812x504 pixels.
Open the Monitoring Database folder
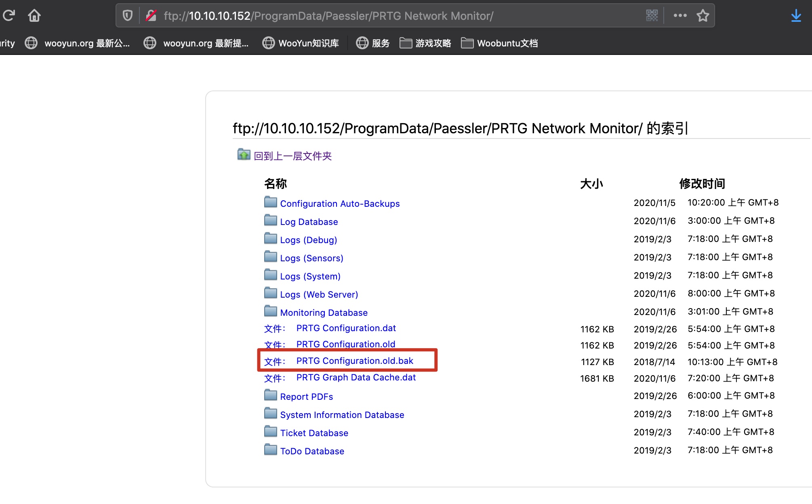coord(324,313)
